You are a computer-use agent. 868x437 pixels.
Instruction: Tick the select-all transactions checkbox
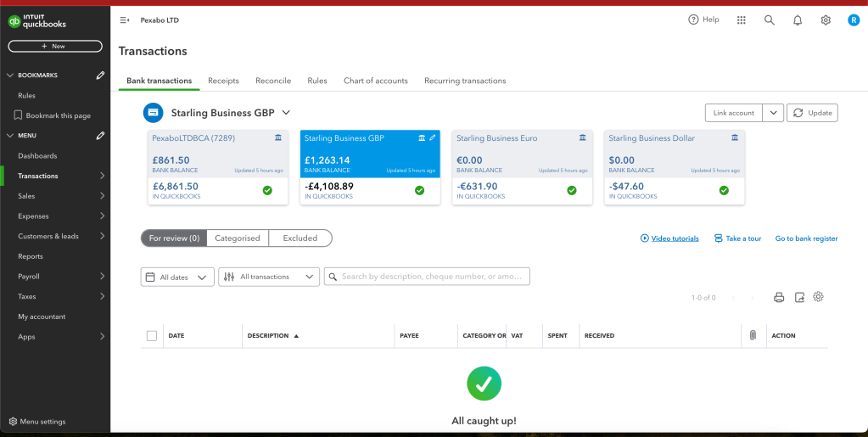point(152,336)
